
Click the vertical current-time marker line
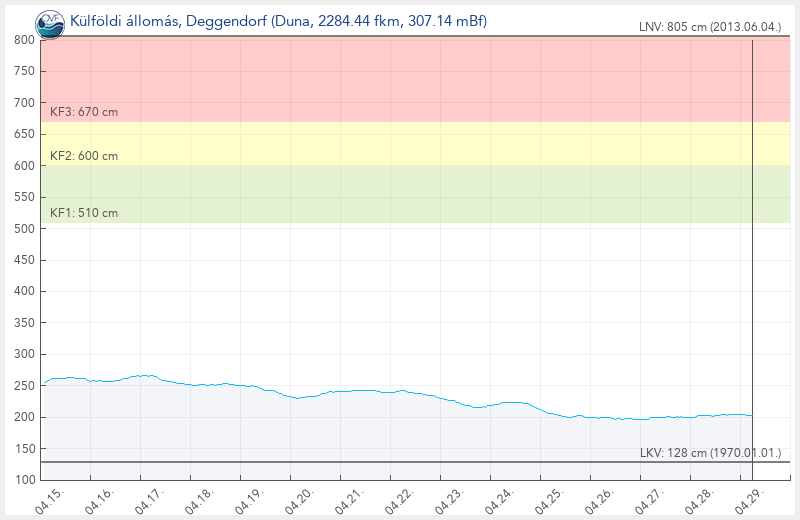point(752,250)
